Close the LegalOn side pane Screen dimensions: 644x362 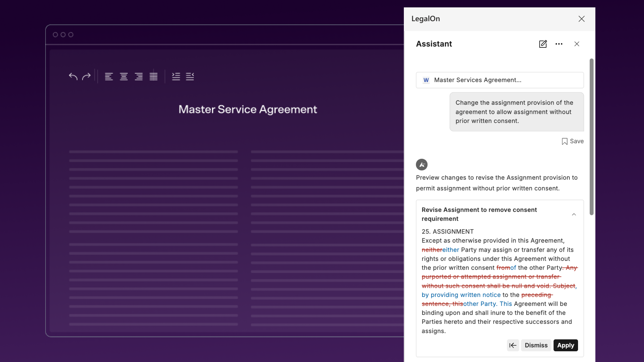tap(581, 19)
